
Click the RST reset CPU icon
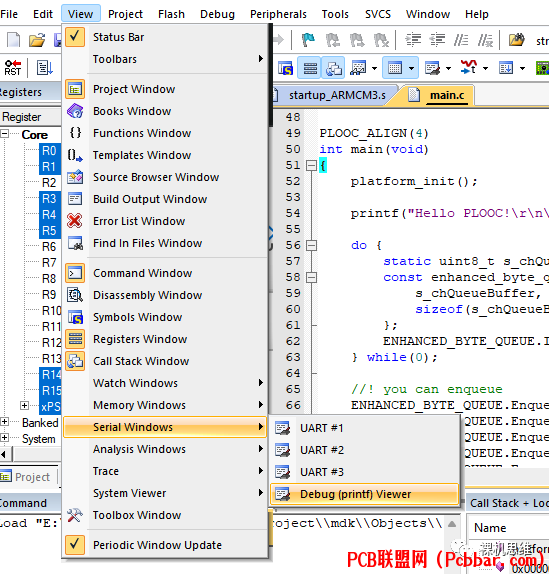pyautogui.click(x=12, y=68)
